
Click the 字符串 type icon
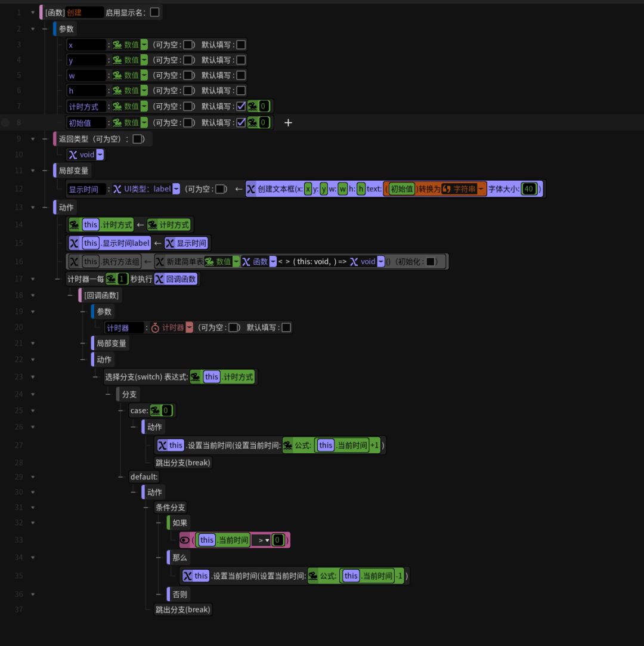coord(447,189)
